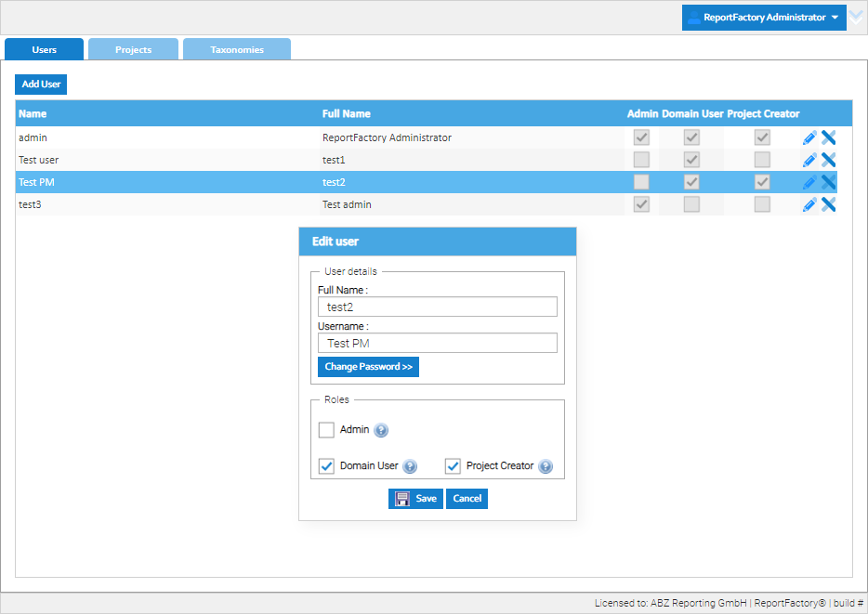Click help icon next to Project Creator
Image resolution: width=868 pixels, height=614 pixels.
[546, 466]
